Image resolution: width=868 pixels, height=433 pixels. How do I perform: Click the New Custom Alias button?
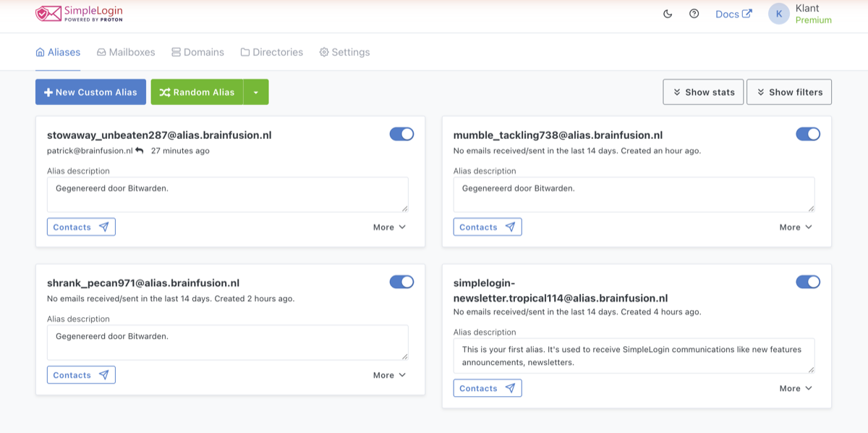[x=90, y=92]
